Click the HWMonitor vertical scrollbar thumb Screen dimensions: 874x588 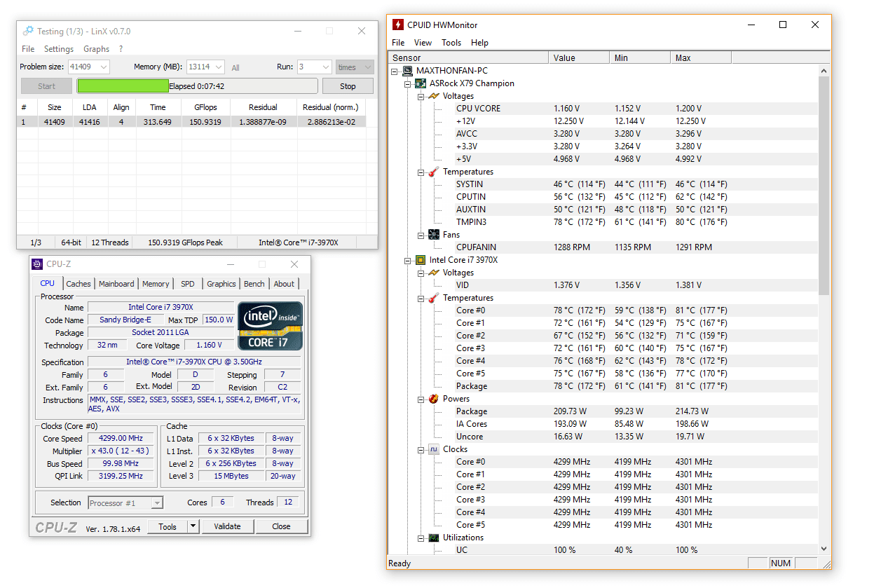824,185
